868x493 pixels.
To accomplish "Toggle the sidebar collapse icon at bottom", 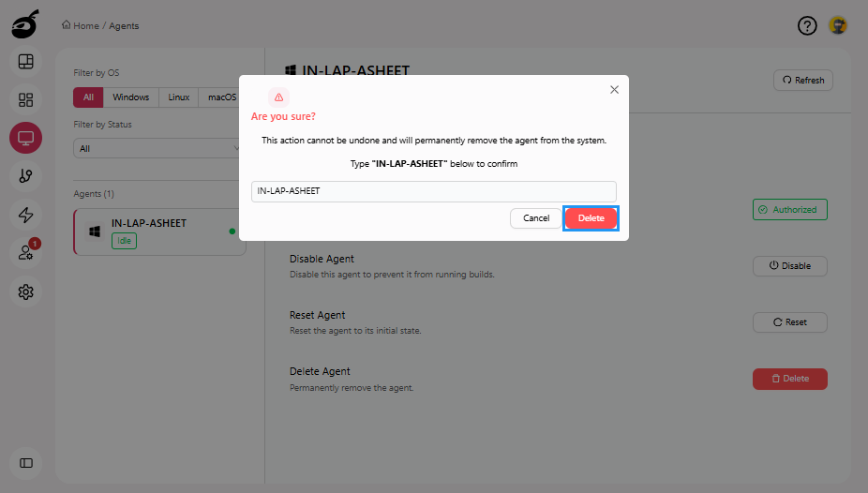I will coord(26,463).
